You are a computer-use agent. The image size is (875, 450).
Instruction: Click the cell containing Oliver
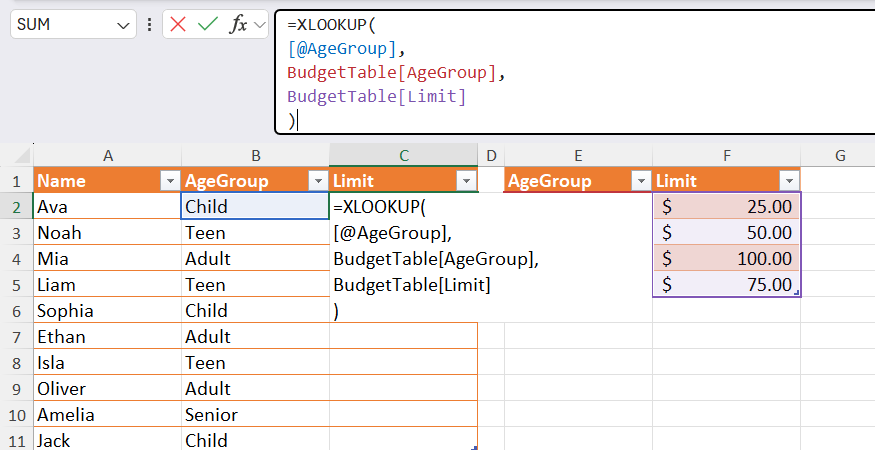(x=108, y=389)
